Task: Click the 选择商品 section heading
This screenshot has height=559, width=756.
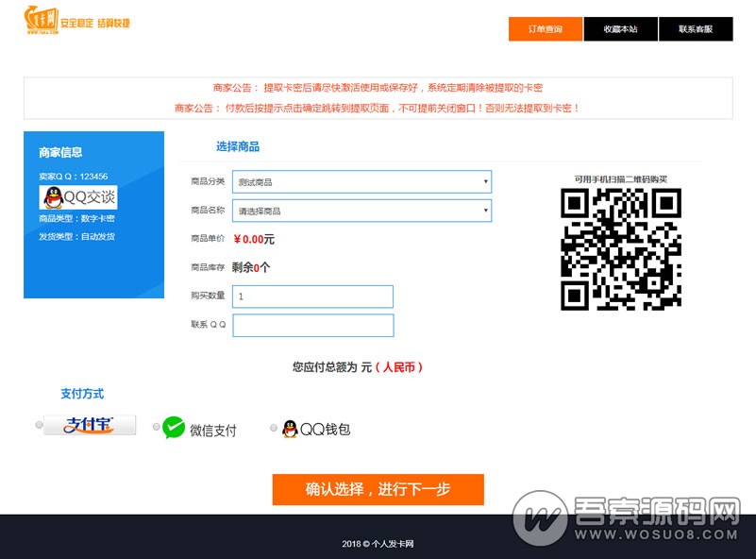Action: click(238, 147)
